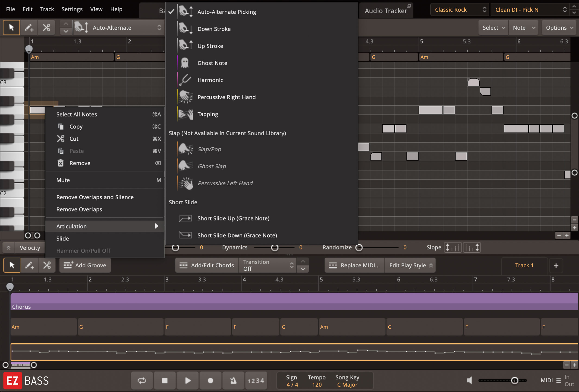The image size is (579, 392).
Task: Open the Settings menu
Action: (72, 9)
